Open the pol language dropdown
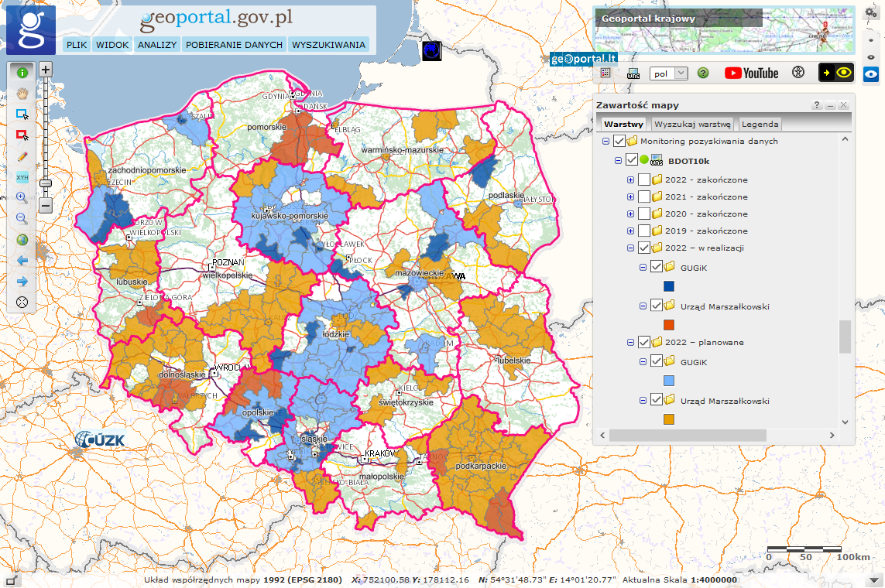The height and width of the screenshot is (588, 885). [x=669, y=73]
